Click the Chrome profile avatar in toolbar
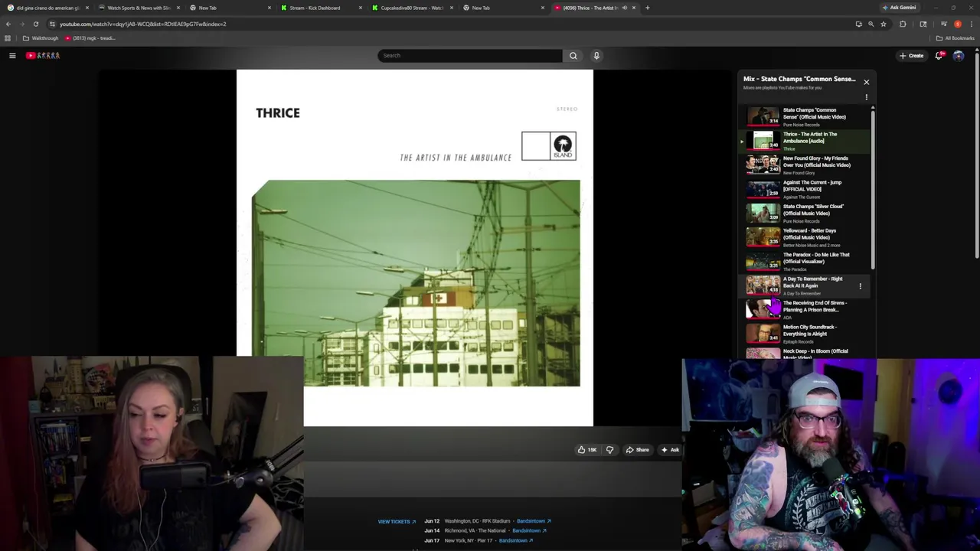This screenshot has width=980, height=551. click(x=958, y=24)
